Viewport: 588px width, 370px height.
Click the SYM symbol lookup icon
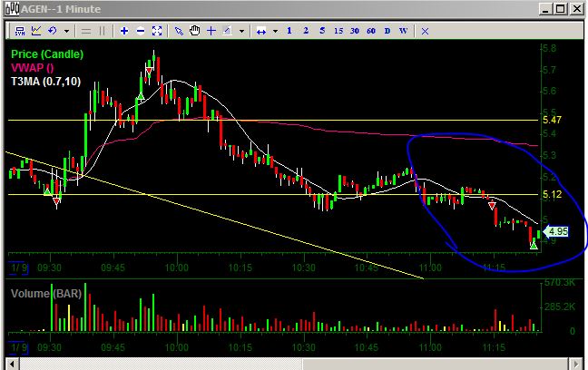click(19, 31)
